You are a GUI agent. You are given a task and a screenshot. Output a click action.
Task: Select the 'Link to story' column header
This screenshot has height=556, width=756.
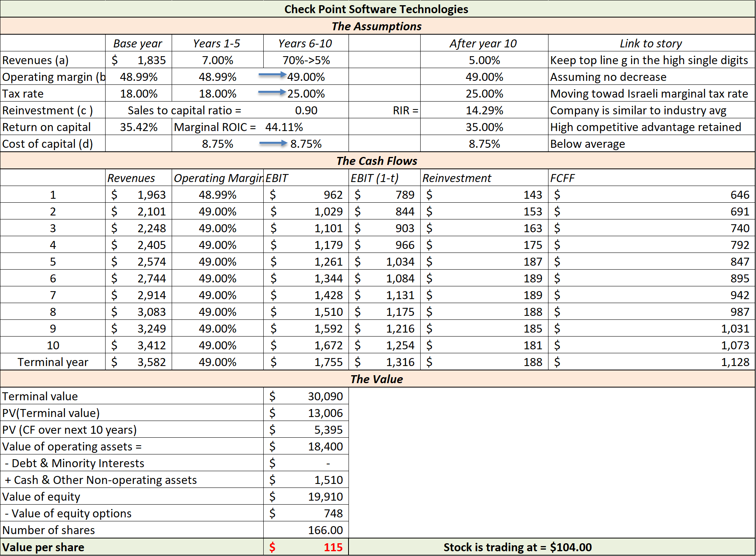point(651,43)
